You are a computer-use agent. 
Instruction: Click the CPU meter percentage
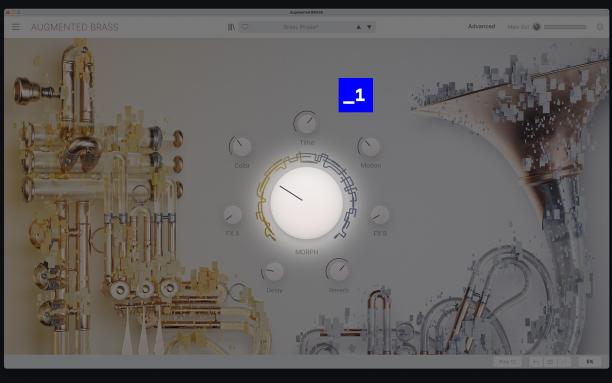(590, 362)
